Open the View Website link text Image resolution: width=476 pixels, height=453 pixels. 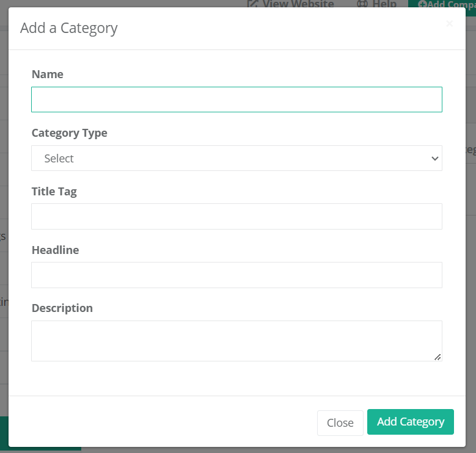tap(298, 4)
